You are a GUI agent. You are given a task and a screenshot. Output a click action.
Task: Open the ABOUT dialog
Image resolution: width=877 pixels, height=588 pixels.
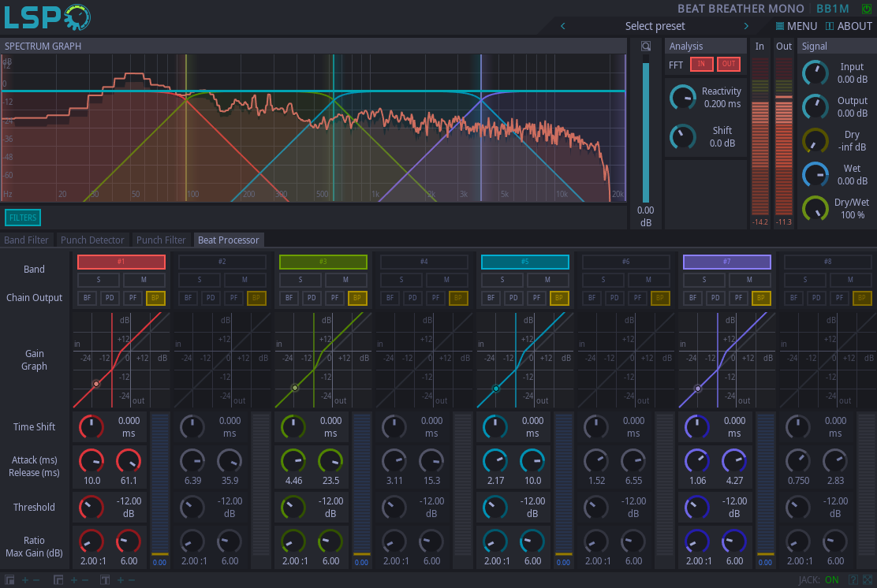coord(849,26)
